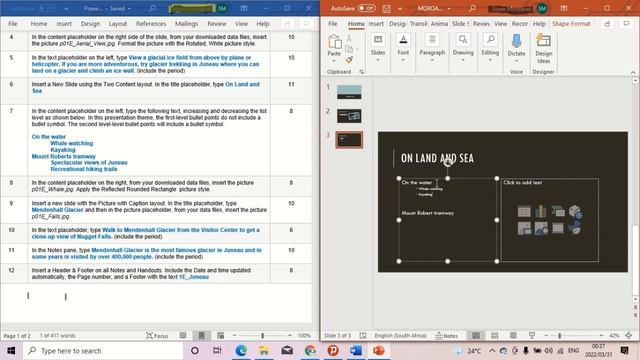Adjust the PowerPoint zoom slider handle
Screen dimensions: 640x360
point(560,336)
